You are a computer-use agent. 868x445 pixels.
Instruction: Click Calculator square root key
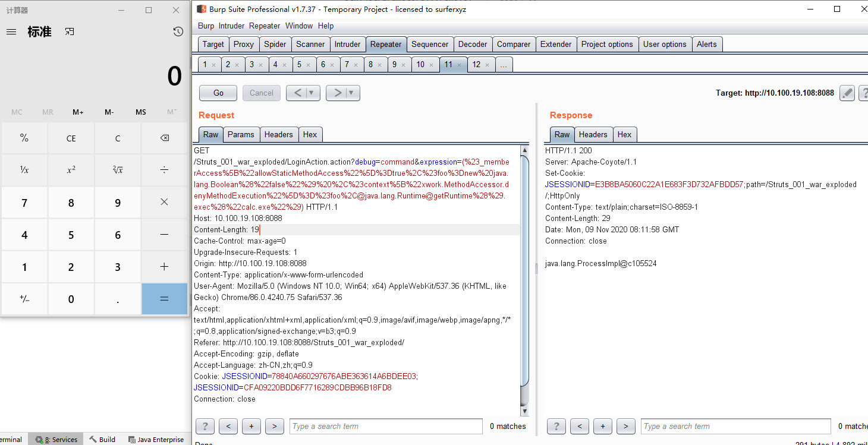pyautogui.click(x=118, y=170)
